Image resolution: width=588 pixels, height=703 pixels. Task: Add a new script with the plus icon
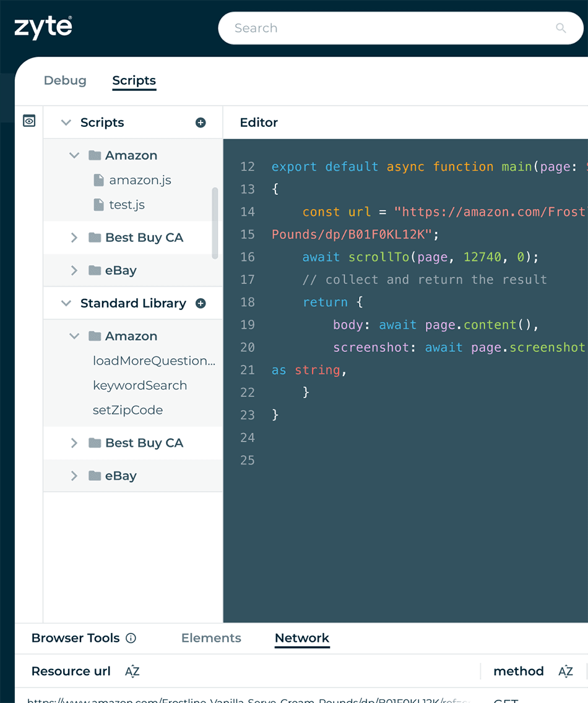click(201, 123)
